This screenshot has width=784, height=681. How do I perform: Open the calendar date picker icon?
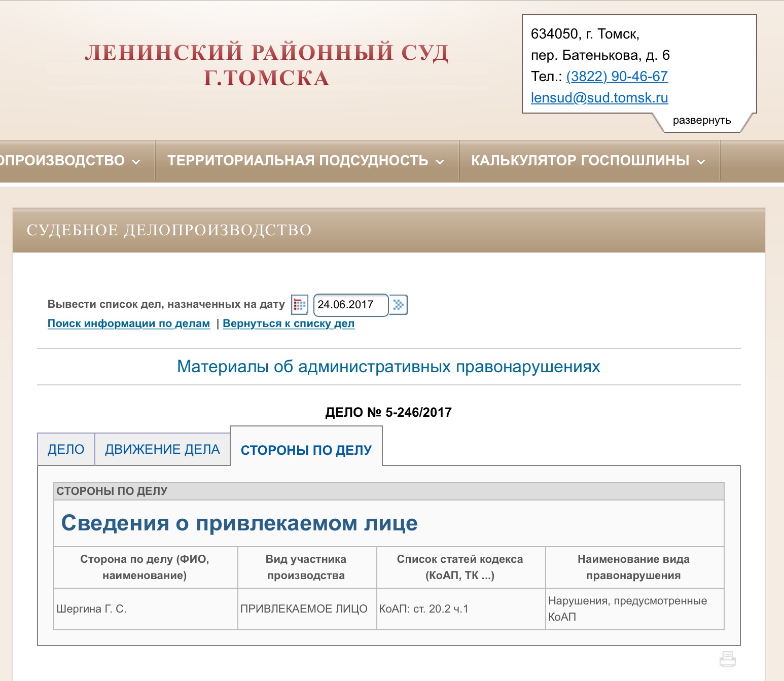point(300,305)
